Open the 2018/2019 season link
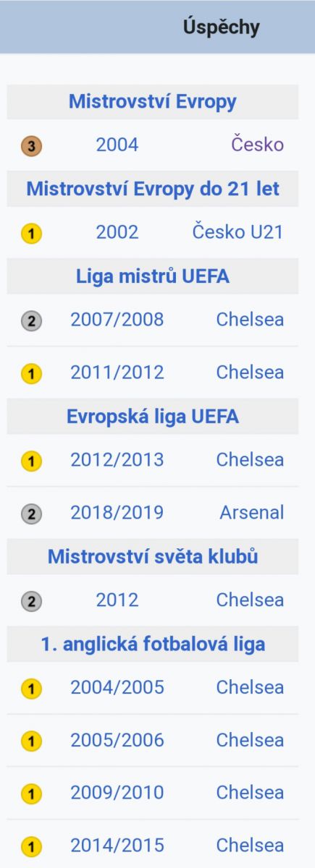Screen dimensions: 315x868 (x=117, y=513)
